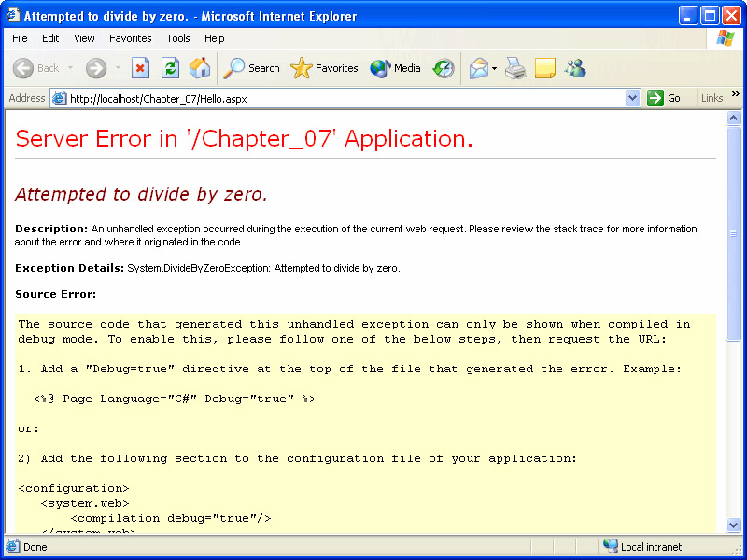The width and height of the screenshot is (747, 560).
Task: Open the Tools menu
Action: (x=177, y=38)
